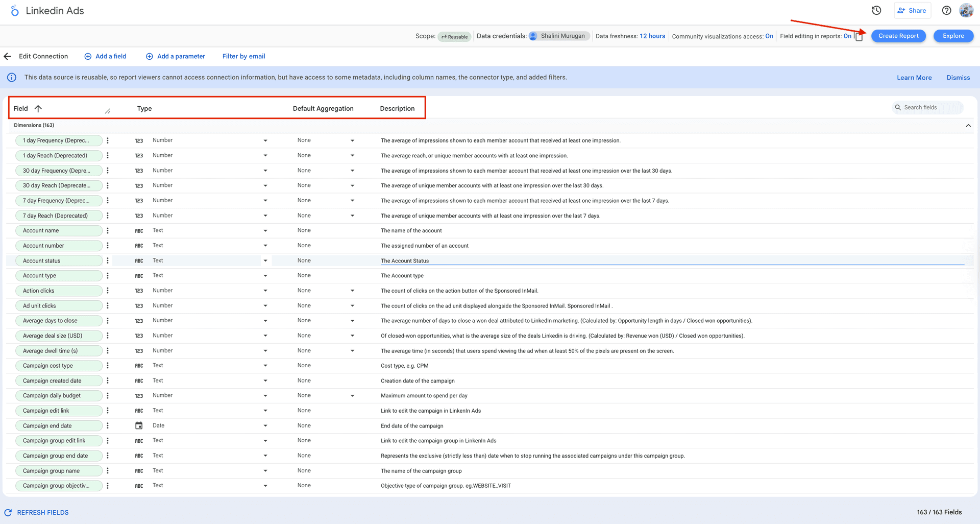The image size is (980, 524).
Task: Toggle Community visualizations access setting
Action: tap(769, 36)
